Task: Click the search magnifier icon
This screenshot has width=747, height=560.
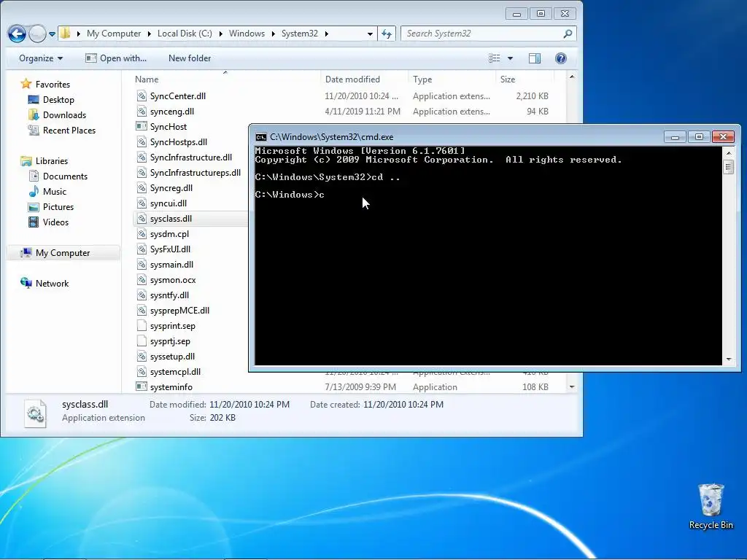Action: 568,34
